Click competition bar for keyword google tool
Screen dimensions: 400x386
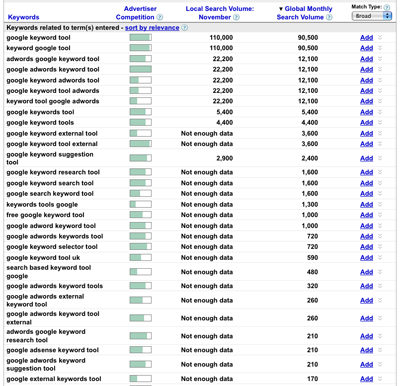pyautogui.click(x=141, y=48)
